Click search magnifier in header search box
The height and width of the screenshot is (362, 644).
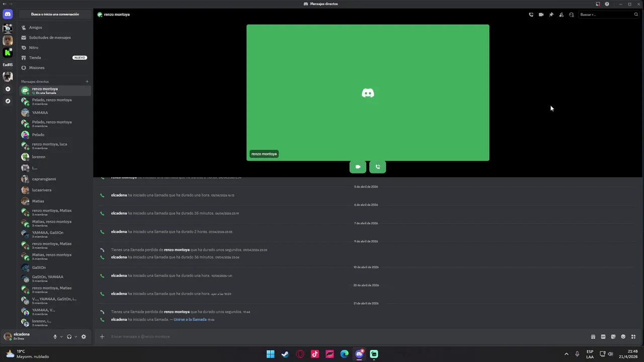click(x=636, y=15)
